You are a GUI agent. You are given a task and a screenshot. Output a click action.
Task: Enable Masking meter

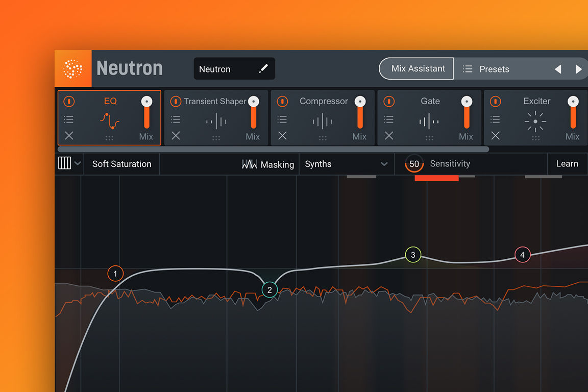(x=268, y=164)
